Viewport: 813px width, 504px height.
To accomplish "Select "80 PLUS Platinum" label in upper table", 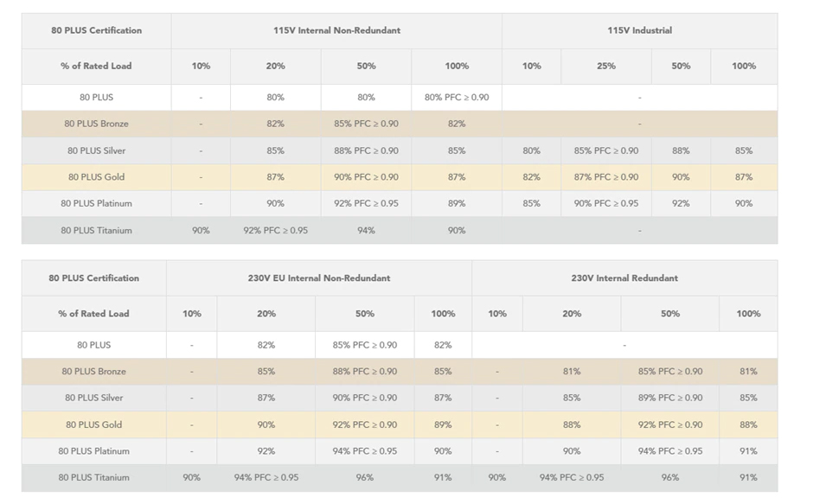I will point(96,204).
